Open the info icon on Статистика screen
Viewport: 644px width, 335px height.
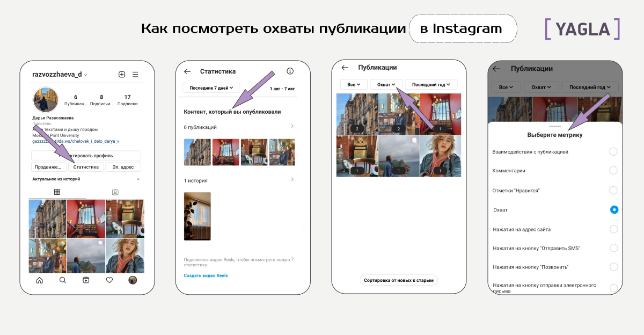290,71
